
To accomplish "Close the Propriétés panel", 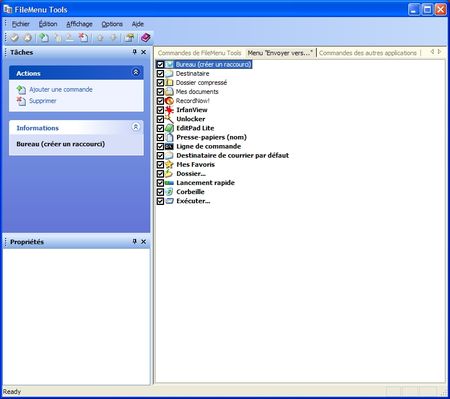I will coord(144,241).
